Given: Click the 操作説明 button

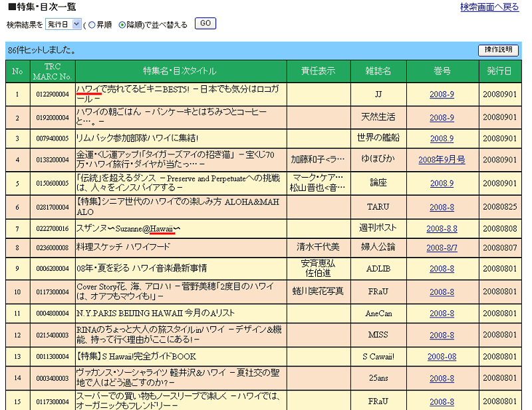Looking at the screenshot, I should pyautogui.click(x=498, y=50).
